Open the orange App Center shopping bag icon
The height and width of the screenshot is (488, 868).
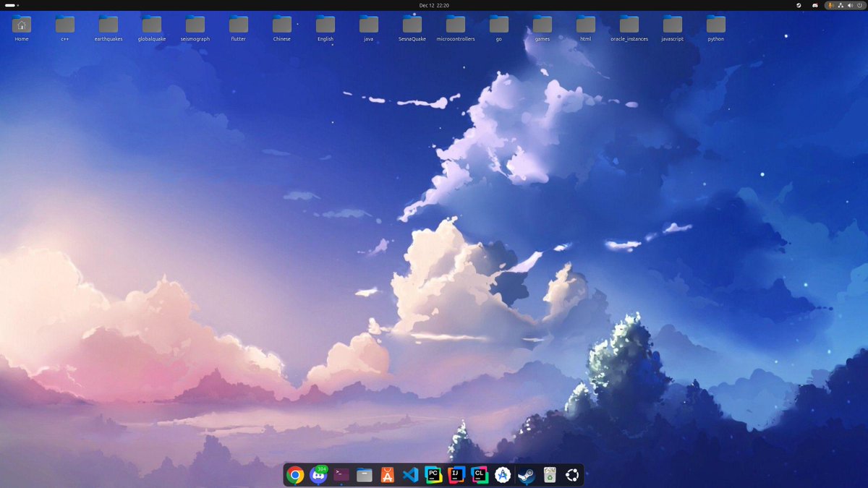pyautogui.click(x=387, y=475)
